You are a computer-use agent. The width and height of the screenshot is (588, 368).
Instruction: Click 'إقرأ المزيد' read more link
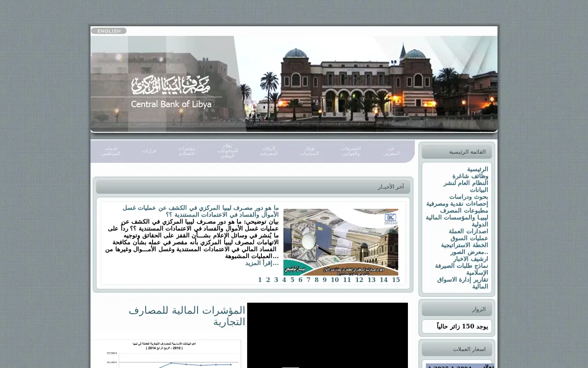[262, 263]
